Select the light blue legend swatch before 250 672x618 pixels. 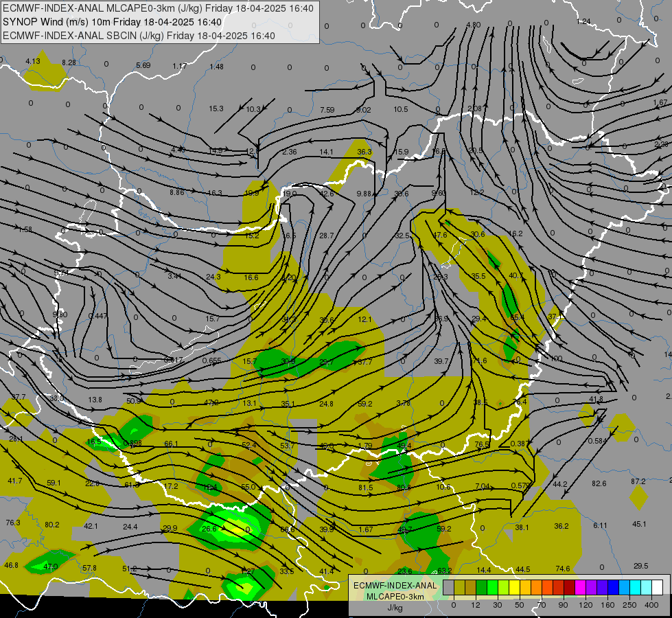625,588
